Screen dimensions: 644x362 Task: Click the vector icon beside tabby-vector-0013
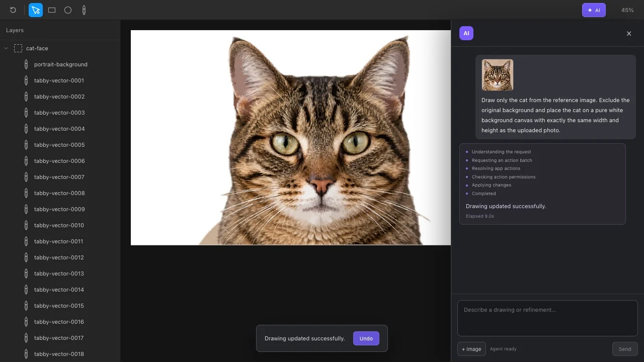point(26,274)
